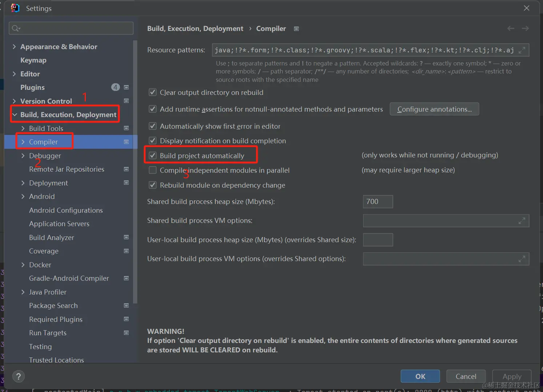Expand the Build Tools node
Viewport: 543px width, 392px height.
coord(23,128)
